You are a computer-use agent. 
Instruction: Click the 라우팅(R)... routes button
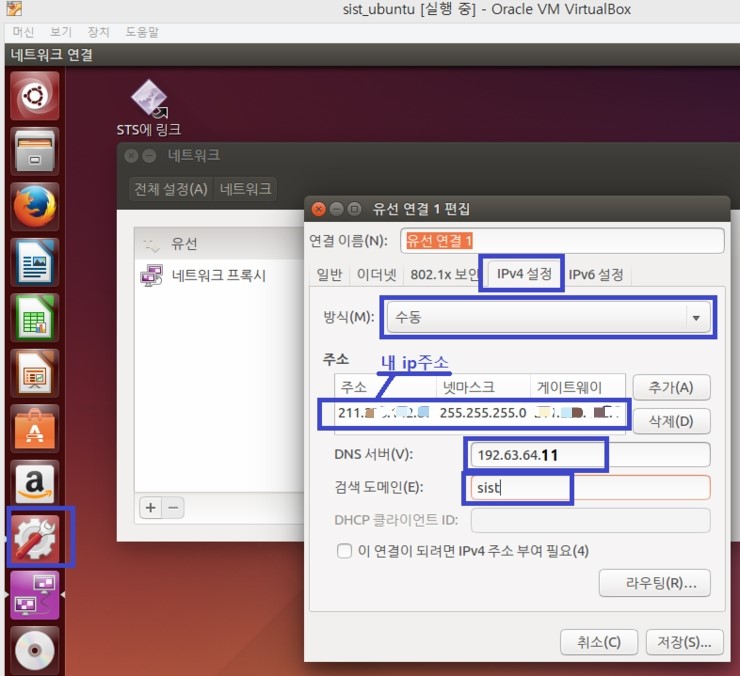[654, 582]
